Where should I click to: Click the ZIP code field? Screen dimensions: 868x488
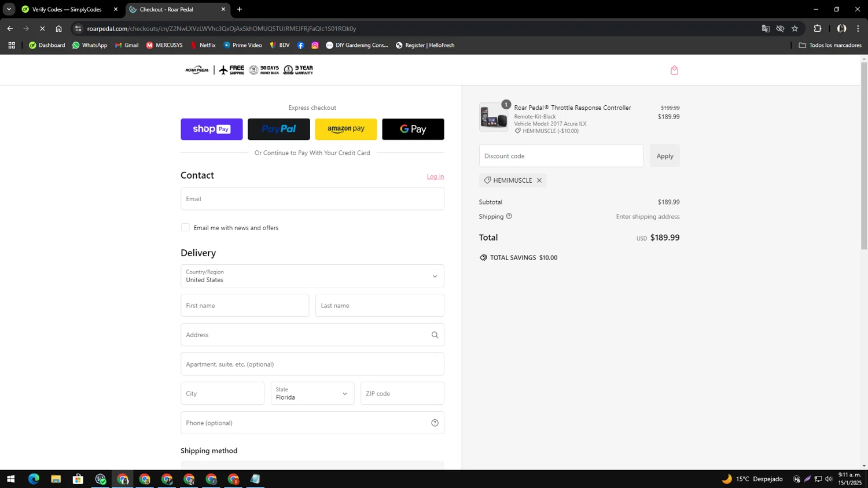(x=402, y=393)
